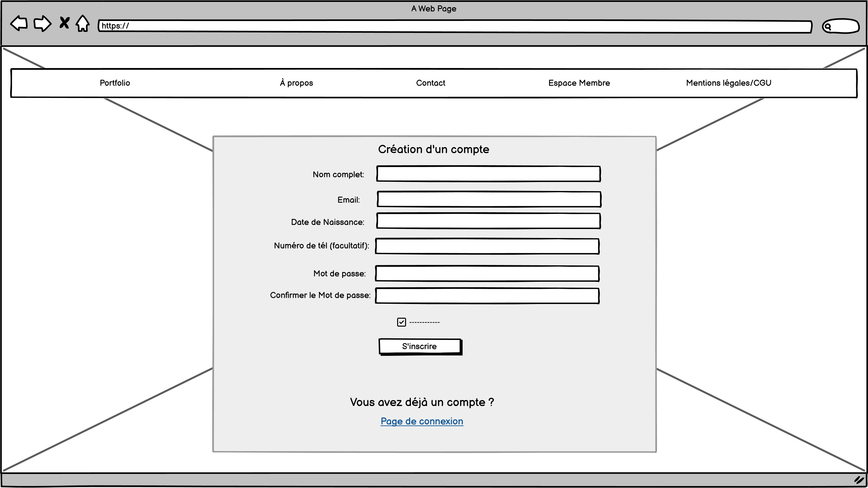Uncheck the checkbox above S'inscrire
The width and height of the screenshot is (868, 488).
pos(401,322)
